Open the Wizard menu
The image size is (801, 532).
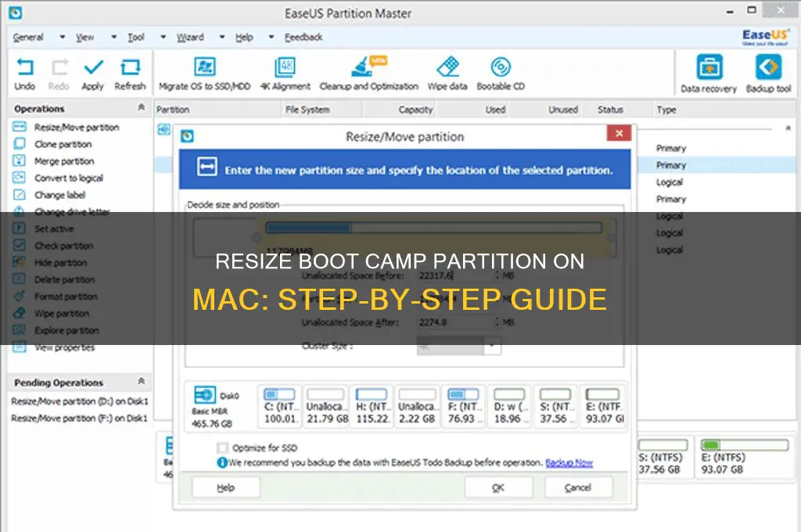pyautogui.click(x=190, y=37)
